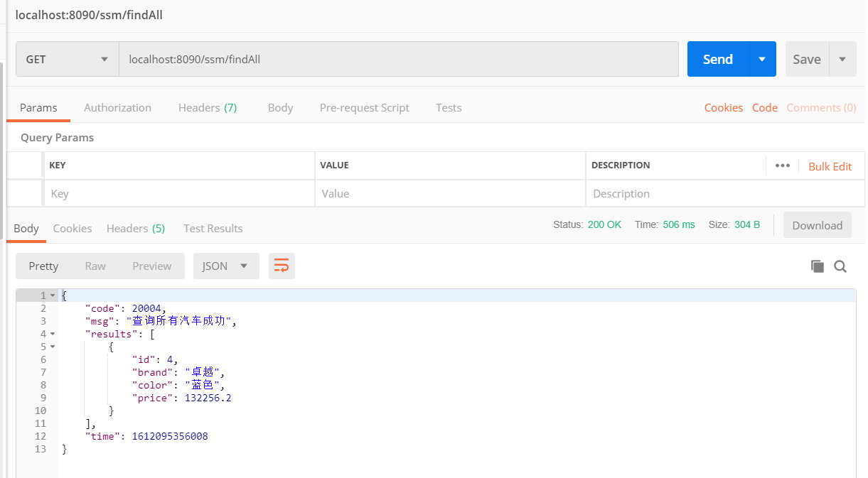Image resolution: width=868 pixels, height=478 pixels.
Task: Click the Download response button
Action: pos(818,225)
